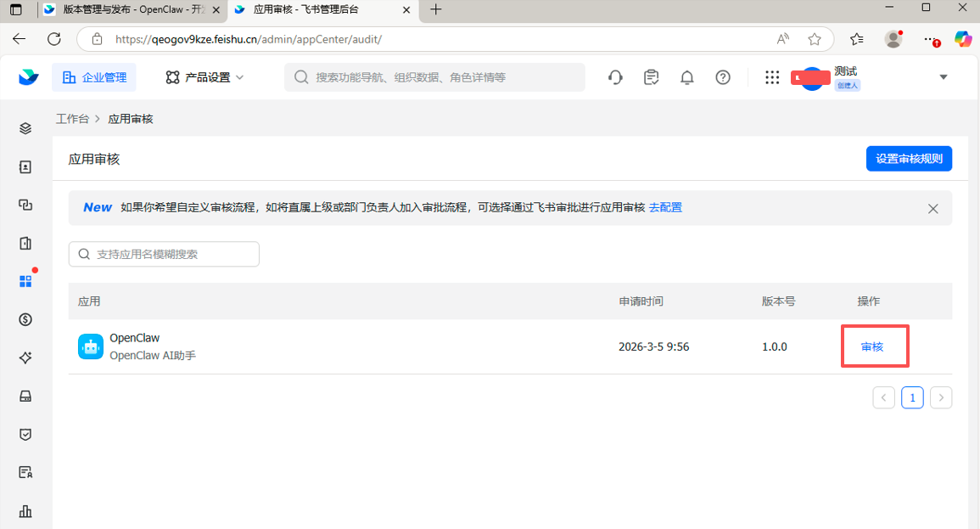This screenshot has width=980, height=529.
Task: Click the notification bell icon
Action: pyautogui.click(x=686, y=77)
